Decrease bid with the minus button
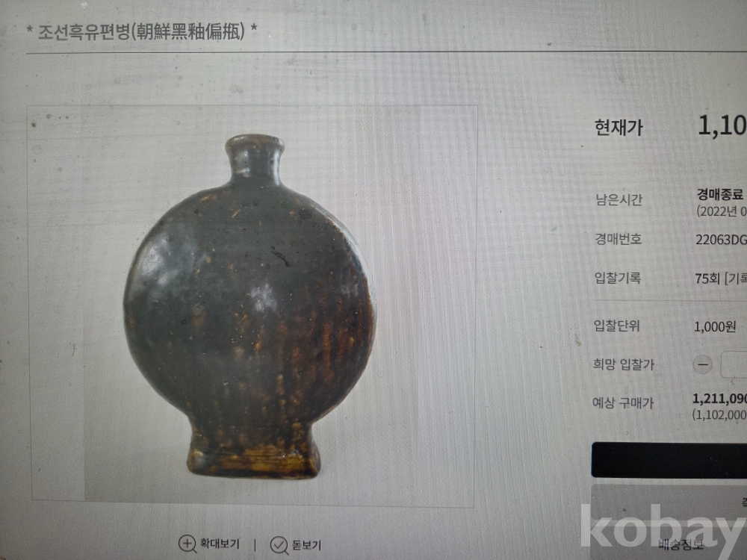Image resolution: width=747 pixels, height=560 pixels. pos(702,365)
